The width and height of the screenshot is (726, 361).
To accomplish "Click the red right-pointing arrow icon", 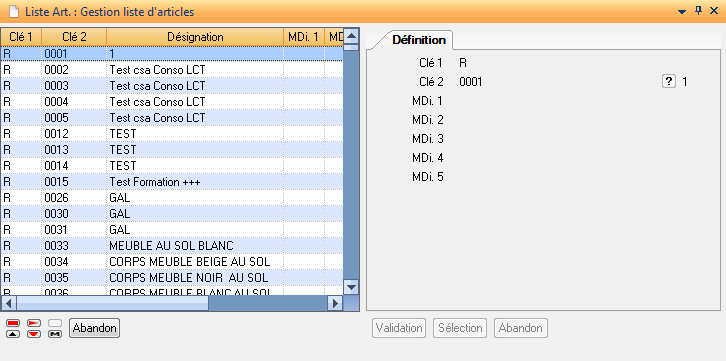I will point(34,323).
